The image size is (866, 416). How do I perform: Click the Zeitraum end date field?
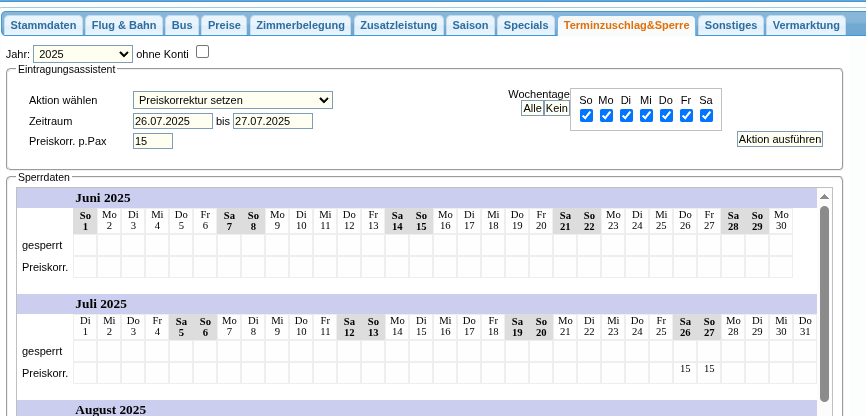coord(272,121)
